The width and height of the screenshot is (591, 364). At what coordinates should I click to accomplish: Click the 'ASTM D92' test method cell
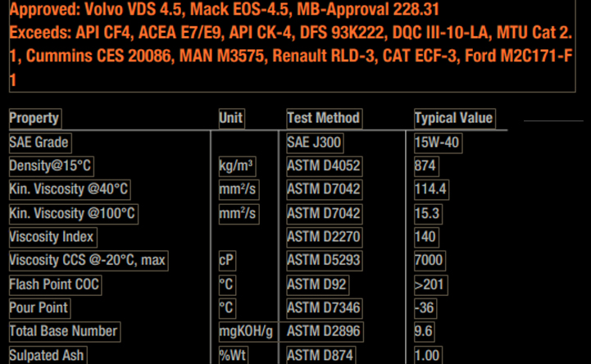(x=317, y=285)
